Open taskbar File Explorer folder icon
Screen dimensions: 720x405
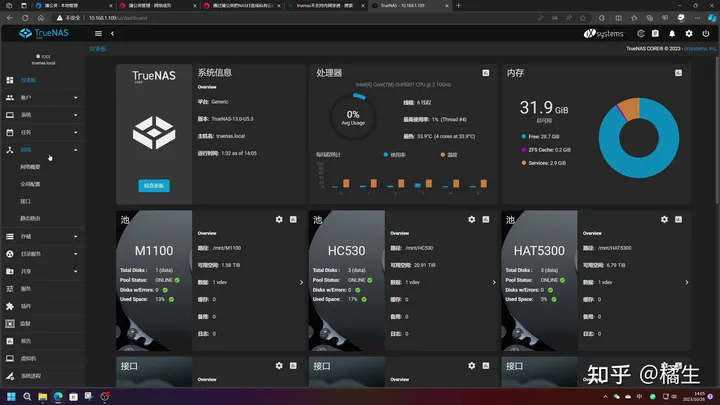(43, 396)
